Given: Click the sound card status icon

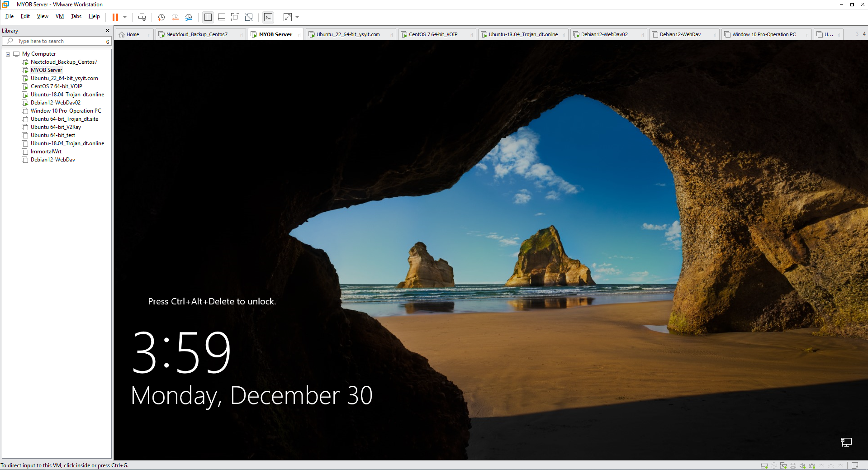Looking at the screenshot, I should click(x=802, y=465).
